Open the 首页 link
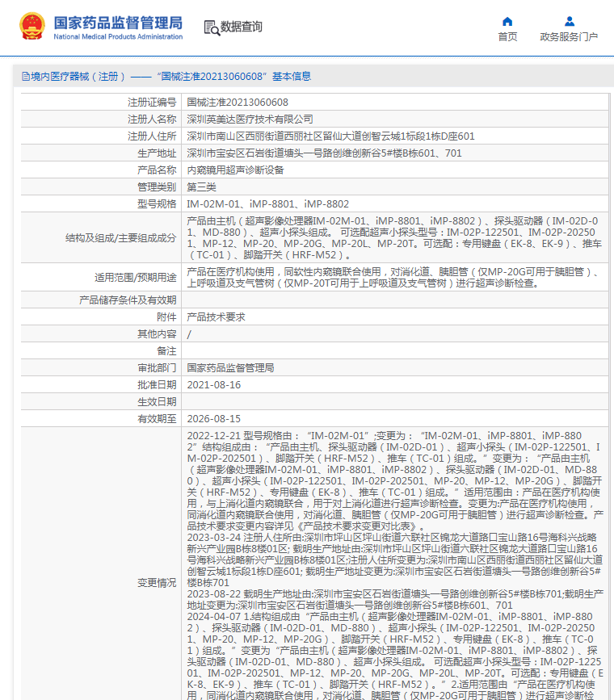The width and height of the screenshot is (614, 700). [507, 36]
